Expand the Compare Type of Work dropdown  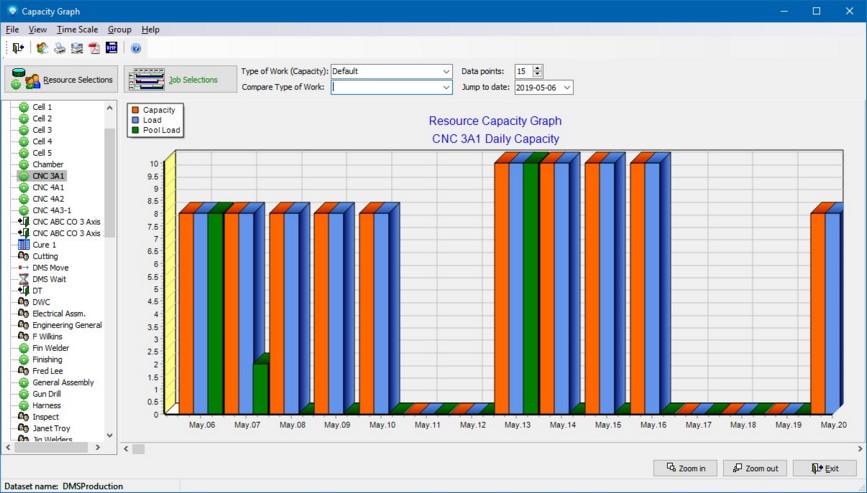click(x=446, y=88)
